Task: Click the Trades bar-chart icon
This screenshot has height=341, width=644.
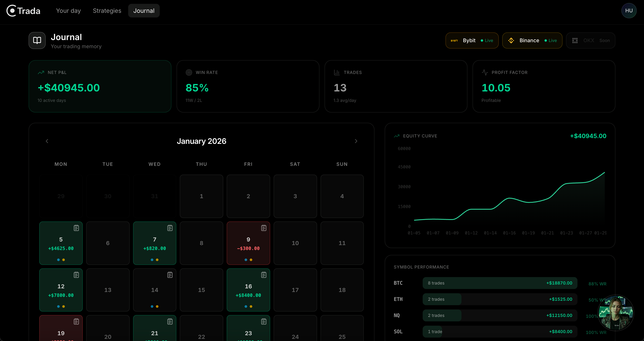Action: coord(337,72)
